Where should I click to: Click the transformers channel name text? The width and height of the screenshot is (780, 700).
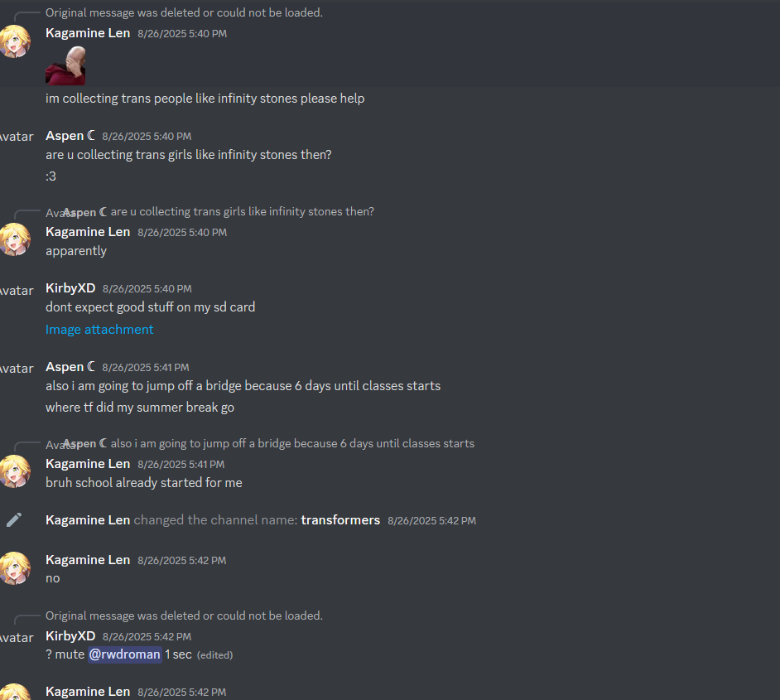(x=340, y=520)
